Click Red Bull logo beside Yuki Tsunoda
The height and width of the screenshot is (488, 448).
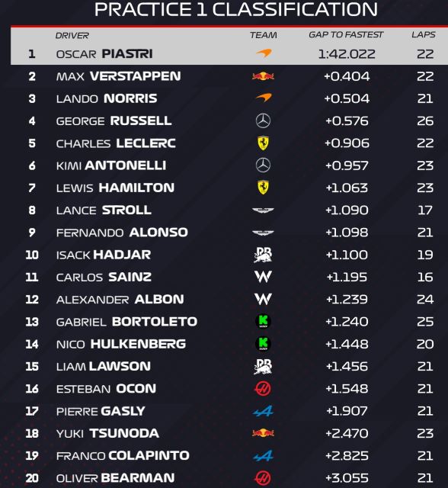point(263,433)
